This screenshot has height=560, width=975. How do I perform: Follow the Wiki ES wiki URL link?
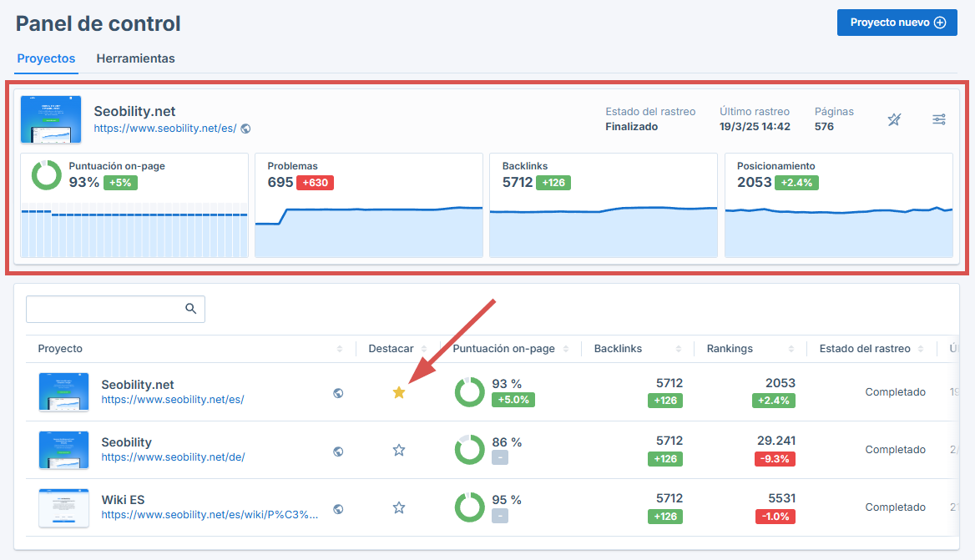pyautogui.click(x=210, y=515)
